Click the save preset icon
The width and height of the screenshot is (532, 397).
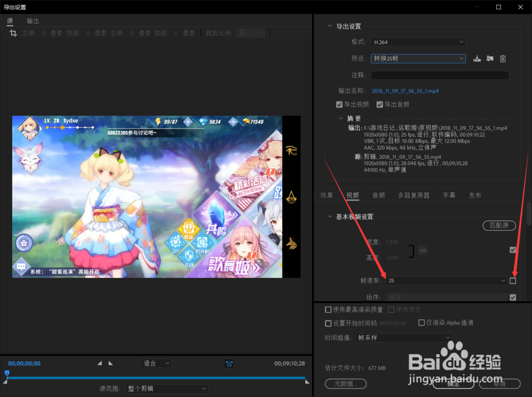tap(477, 59)
